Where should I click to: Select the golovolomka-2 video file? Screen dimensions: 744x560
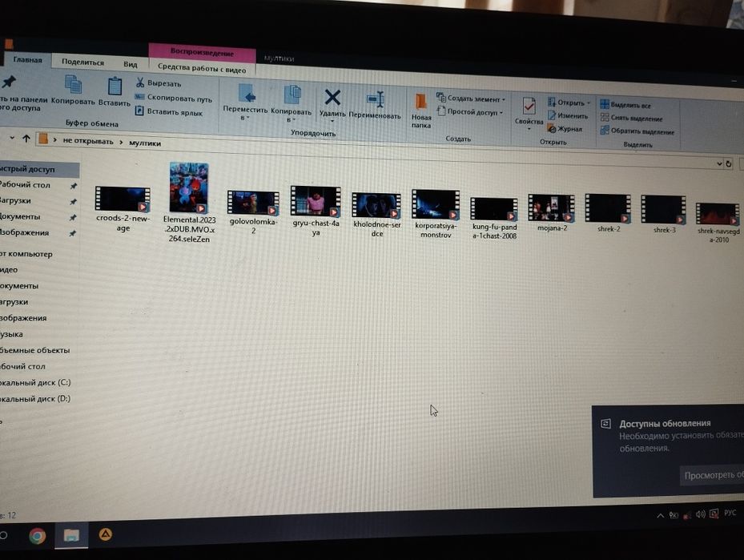(x=253, y=212)
